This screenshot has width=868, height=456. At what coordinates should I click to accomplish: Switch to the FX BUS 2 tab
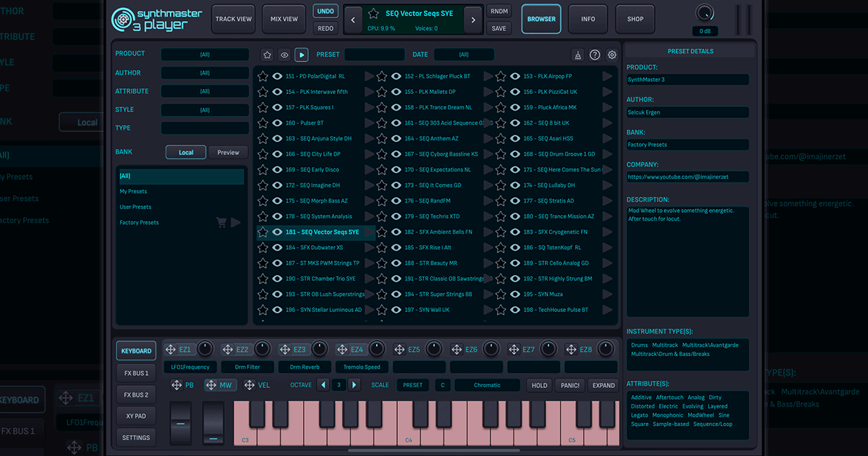pyautogui.click(x=136, y=395)
